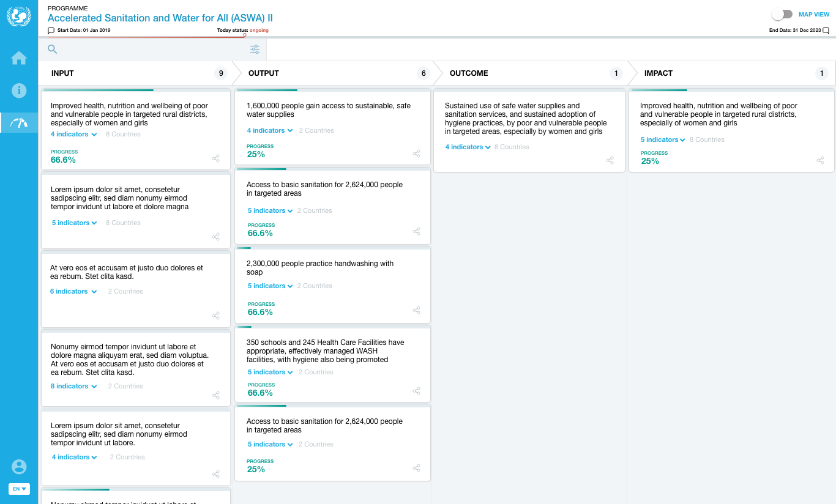Click the Output count badge 6

[423, 73]
